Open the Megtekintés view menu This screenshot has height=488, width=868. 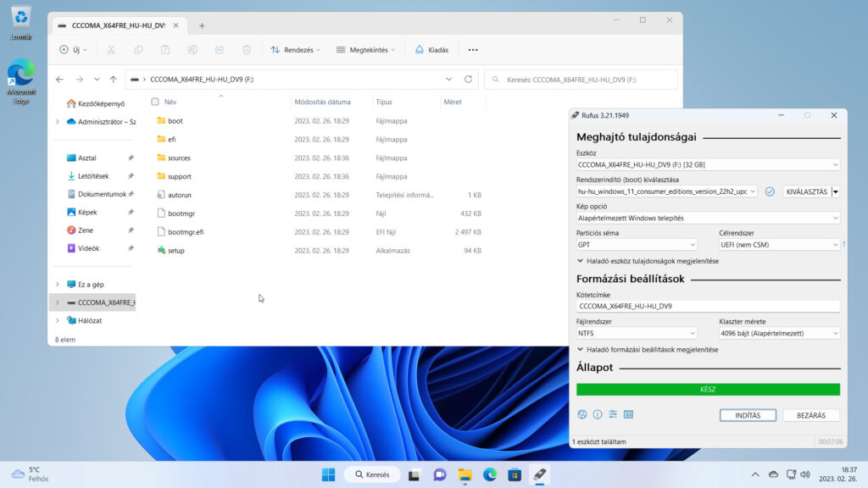365,50
